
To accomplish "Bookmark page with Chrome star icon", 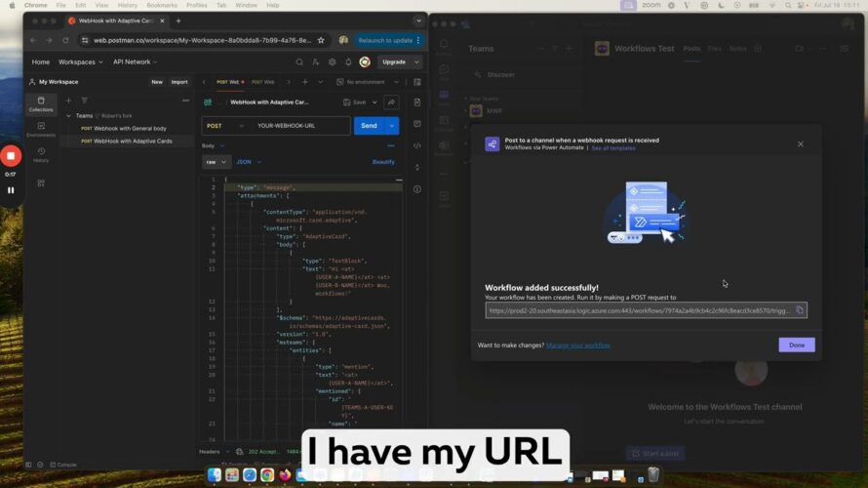I will (321, 40).
